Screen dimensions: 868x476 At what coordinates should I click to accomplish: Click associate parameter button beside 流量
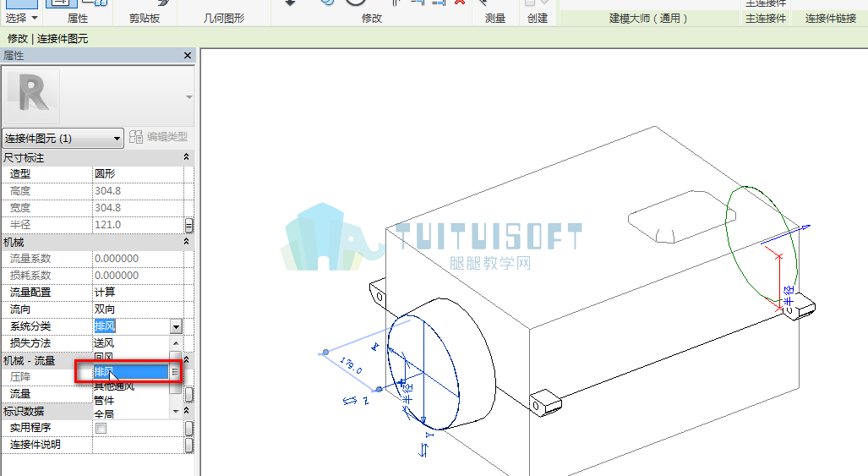[x=188, y=394]
